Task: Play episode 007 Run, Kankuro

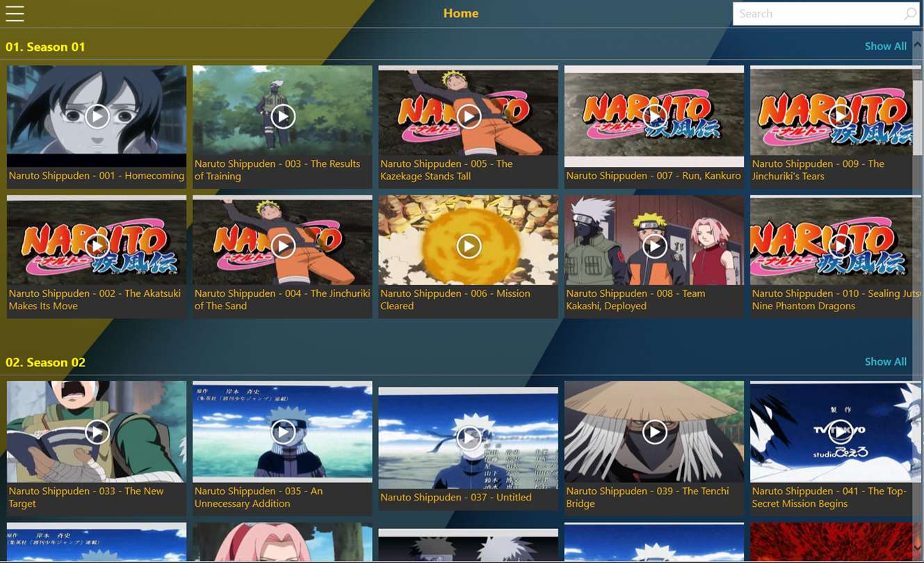Action: [654, 116]
